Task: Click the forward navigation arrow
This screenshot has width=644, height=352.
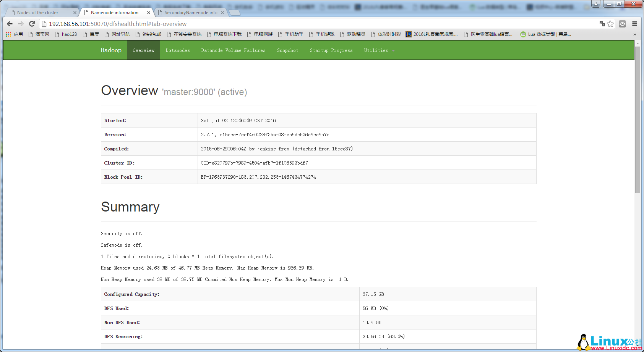Action: (x=21, y=24)
